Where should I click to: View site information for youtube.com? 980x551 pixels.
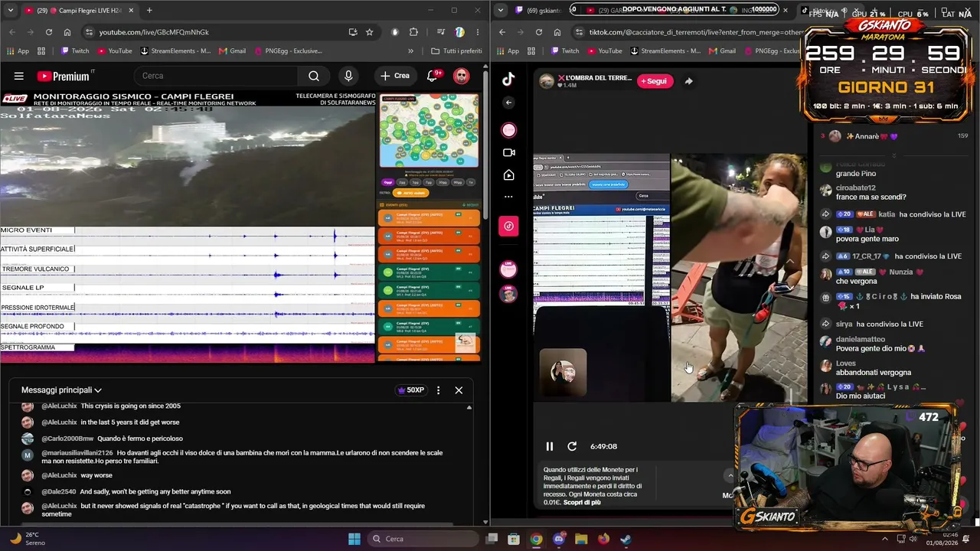(90, 32)
